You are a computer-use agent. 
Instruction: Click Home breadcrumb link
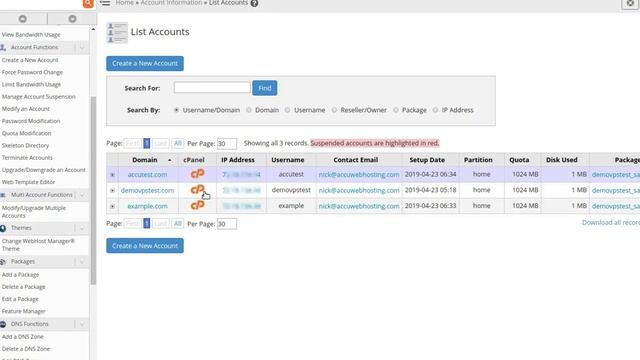[x=124, y=3]
